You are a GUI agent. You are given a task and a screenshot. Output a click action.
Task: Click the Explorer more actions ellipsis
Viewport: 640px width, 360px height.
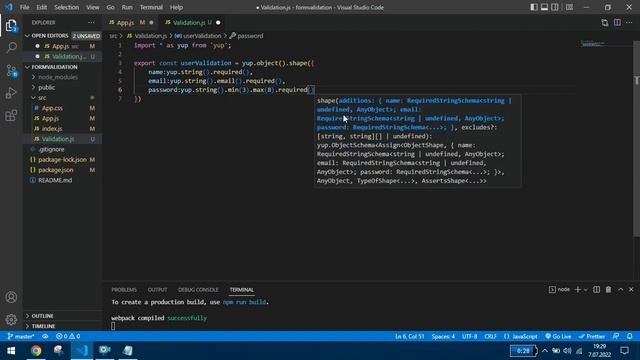(91, 22)
